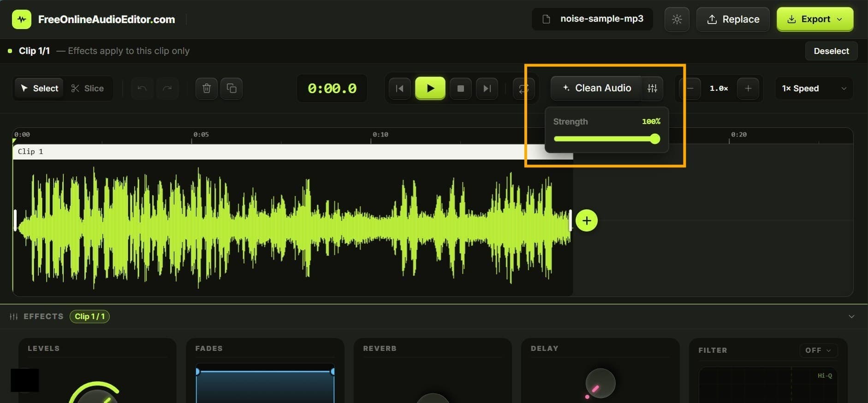Open Clean Audio settings sliders icon

pyautogui.click(x=652, y=88)
